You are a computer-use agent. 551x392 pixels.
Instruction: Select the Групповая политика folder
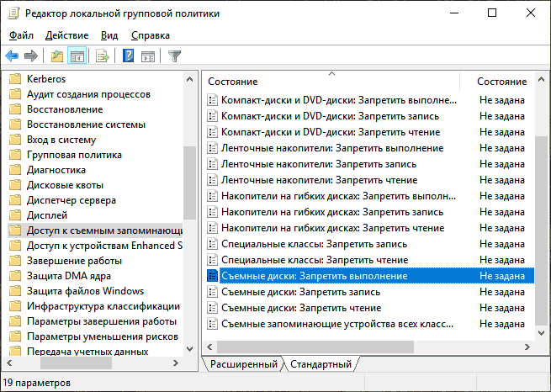point(74,155)
